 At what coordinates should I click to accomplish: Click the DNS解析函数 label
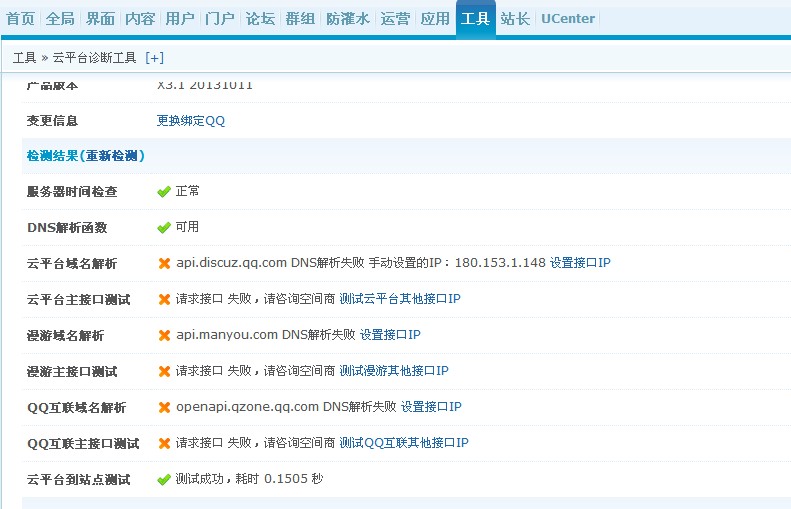[67, 228]
